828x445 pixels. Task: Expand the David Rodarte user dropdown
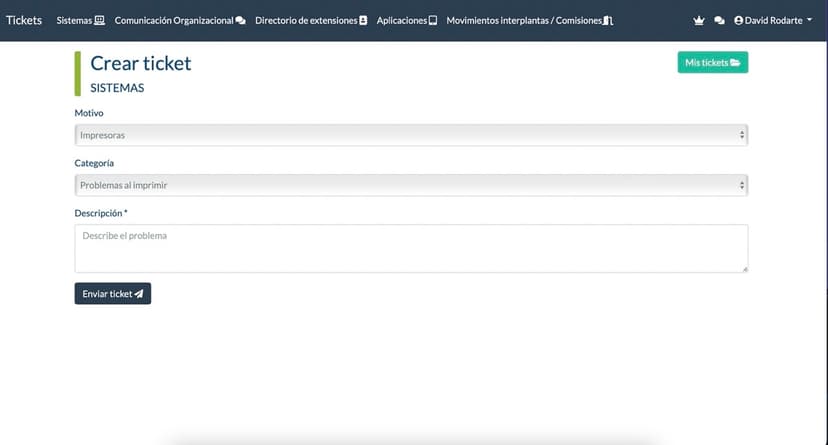[773, 20]
